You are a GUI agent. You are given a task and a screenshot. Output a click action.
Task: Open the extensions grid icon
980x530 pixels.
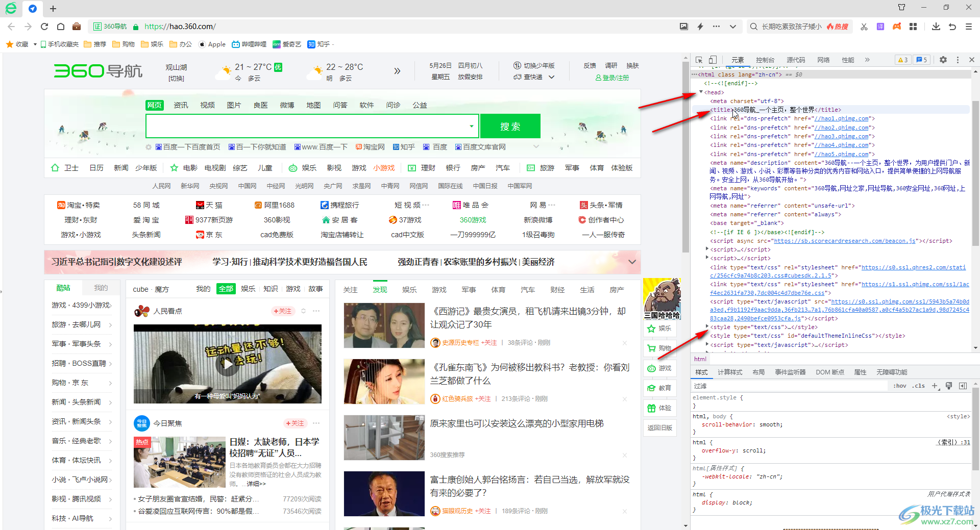pos(913,27)
